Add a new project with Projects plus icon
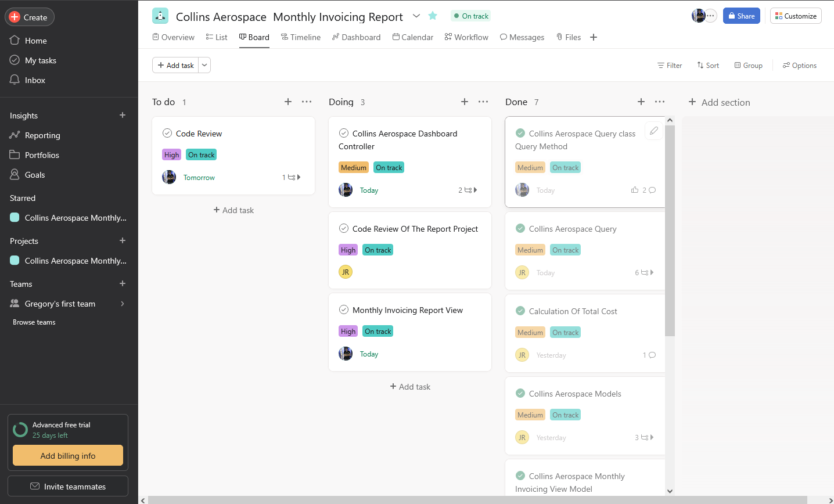 (123, 240)
